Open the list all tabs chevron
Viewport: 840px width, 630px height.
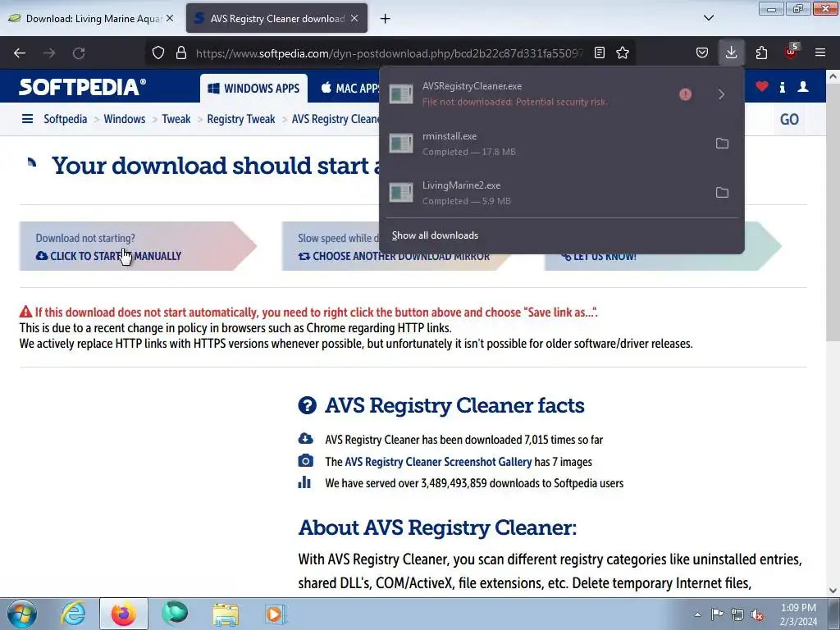[708, 18]
